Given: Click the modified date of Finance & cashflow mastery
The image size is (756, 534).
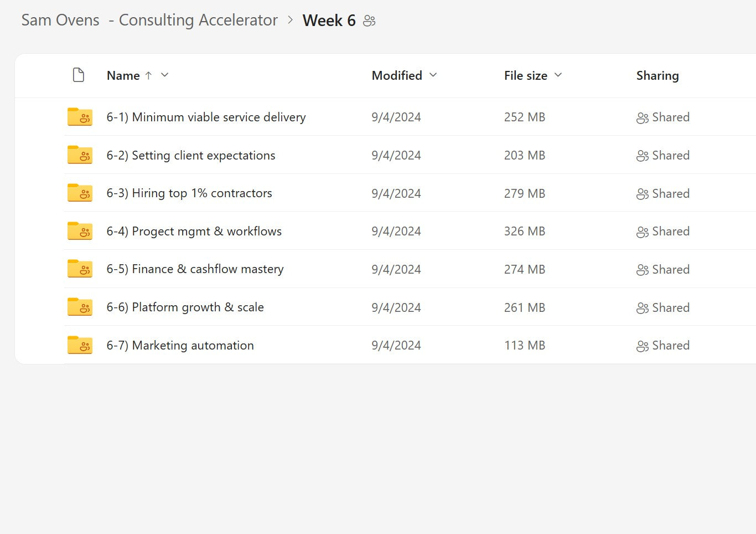Looking at the screenshot, I should (396, 269).
